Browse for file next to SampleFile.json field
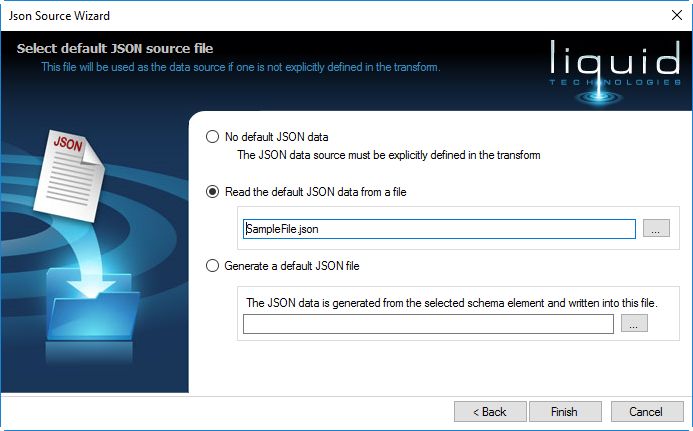 coord(655,229)
